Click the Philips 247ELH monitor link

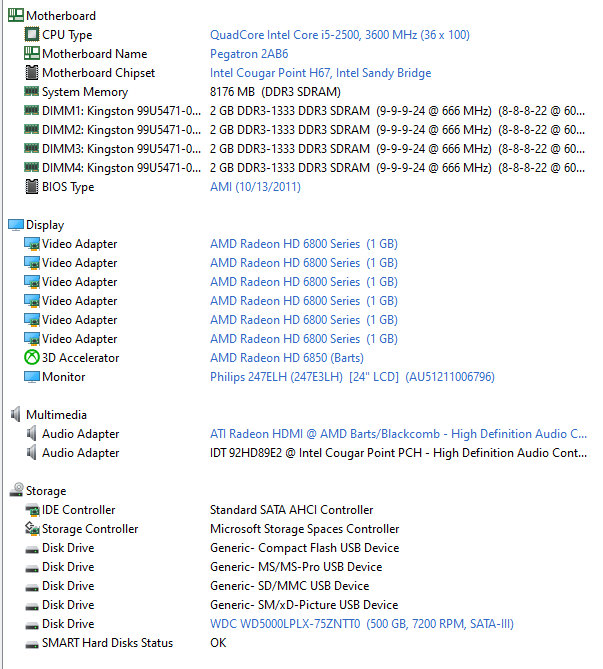[352, 377]
